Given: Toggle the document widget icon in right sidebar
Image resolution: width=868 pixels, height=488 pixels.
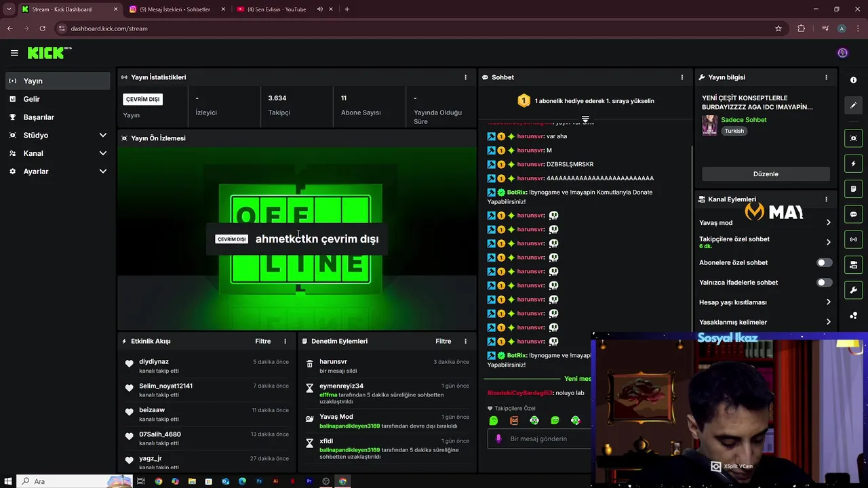Looking at the screenshot, I should coord(853,188).
